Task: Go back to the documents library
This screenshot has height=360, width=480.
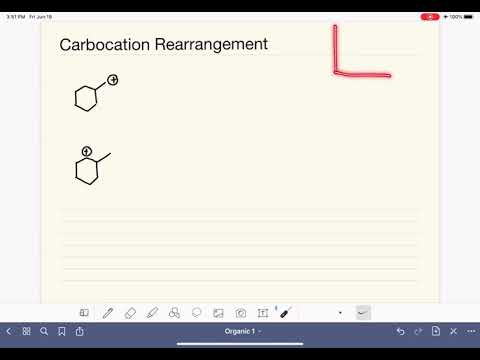Action: tap(9, 331)
